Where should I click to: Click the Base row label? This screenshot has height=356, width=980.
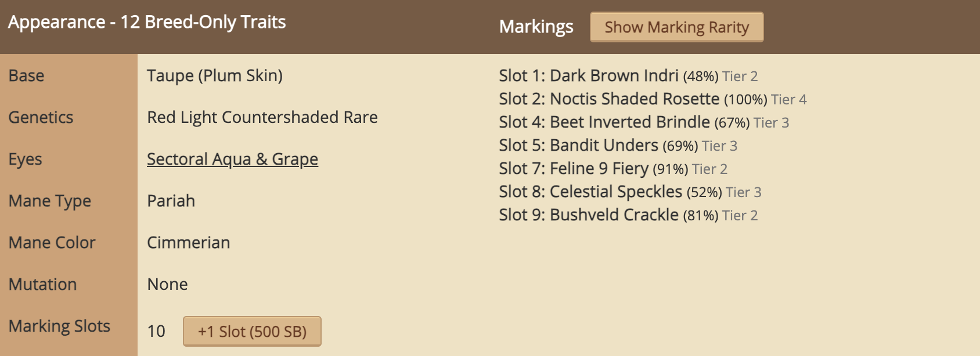coord(27,76)
